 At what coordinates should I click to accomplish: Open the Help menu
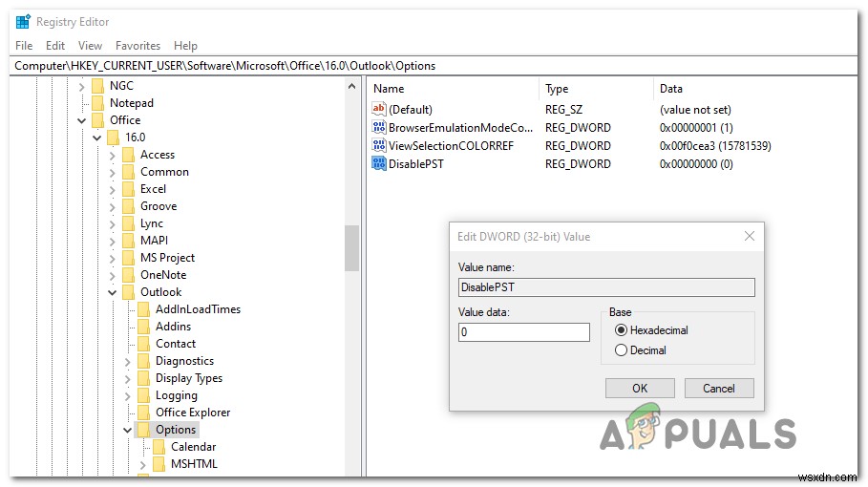(185, 46)
